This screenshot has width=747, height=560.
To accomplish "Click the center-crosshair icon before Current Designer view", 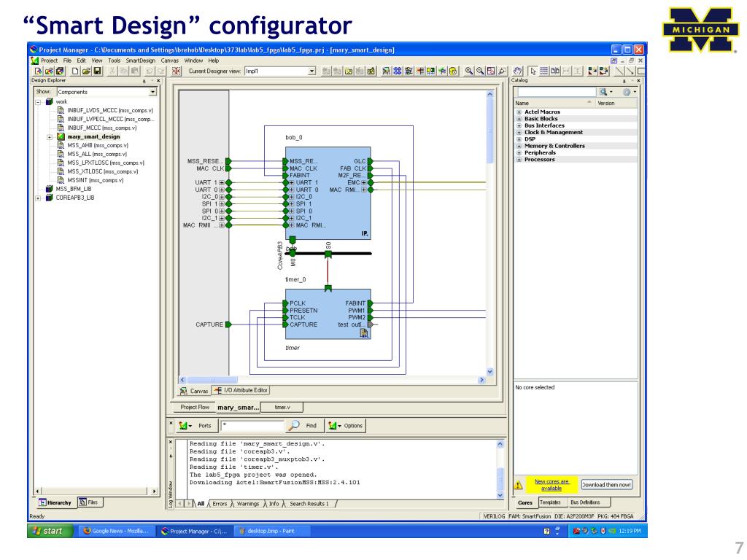I will [177, 71].
